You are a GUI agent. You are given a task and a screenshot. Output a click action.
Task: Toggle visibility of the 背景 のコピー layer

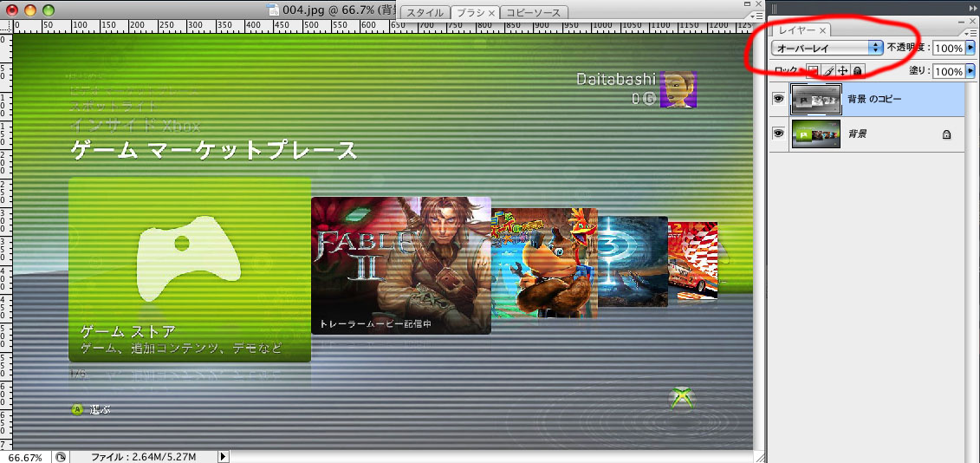[778, 100]
